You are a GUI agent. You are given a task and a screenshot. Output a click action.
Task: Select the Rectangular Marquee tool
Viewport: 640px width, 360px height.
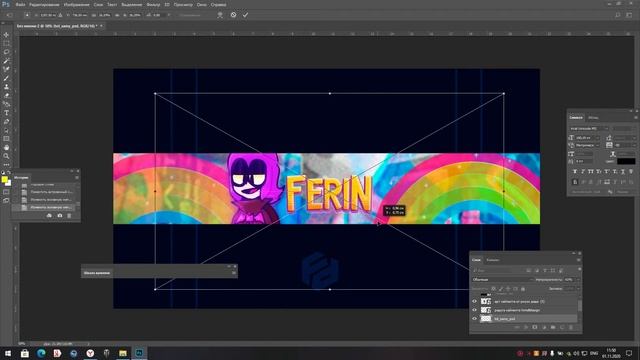tap(6, 43)
